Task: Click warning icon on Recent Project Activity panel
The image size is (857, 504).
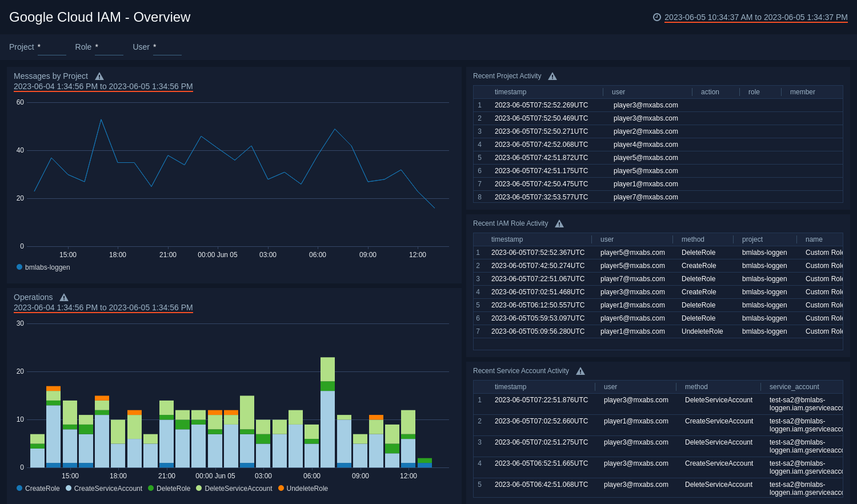Action: [x=552, y=75]
